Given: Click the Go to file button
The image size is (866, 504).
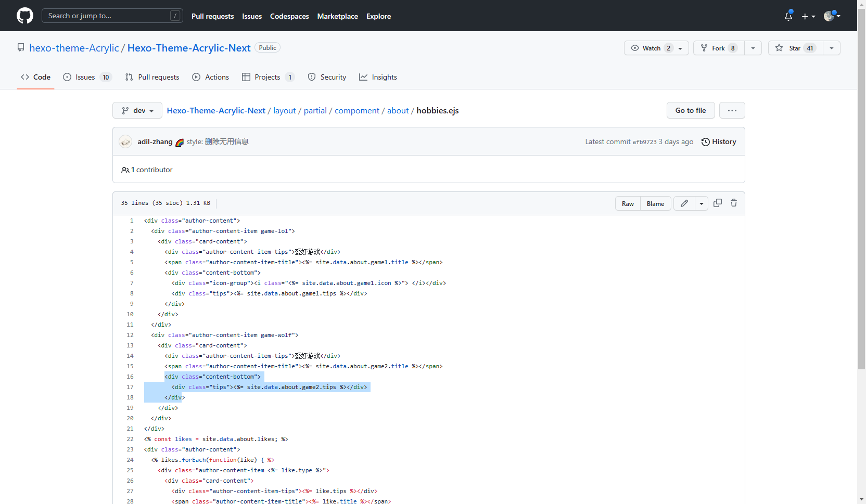Looking at the screenshot, I should click(x=691, y=110).
